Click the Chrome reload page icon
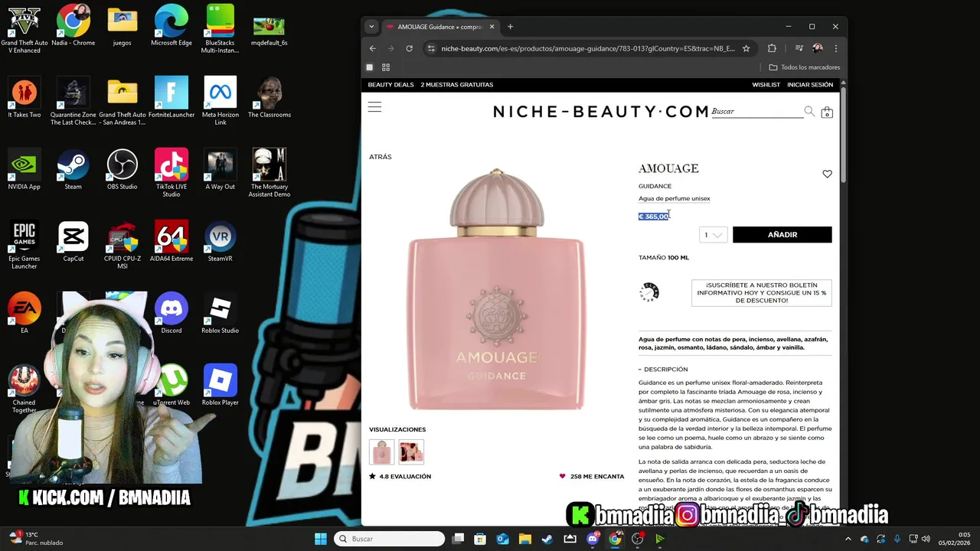 (x=410, y=48)
